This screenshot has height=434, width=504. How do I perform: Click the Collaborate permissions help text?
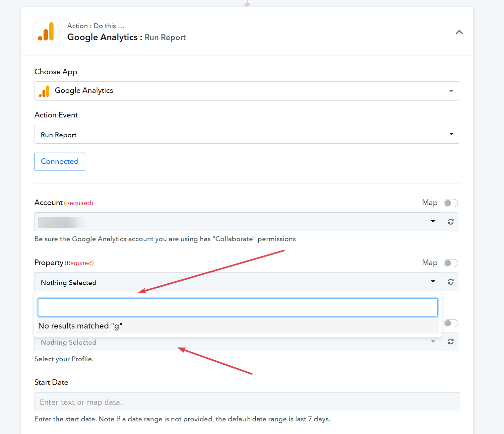point(165,239)
